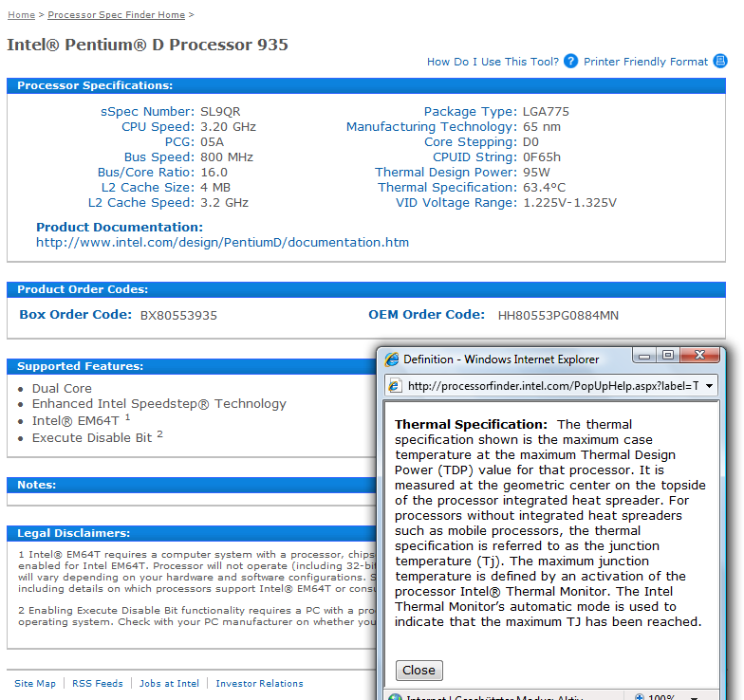This screenshot has height=700, width=744.
Task: Click the Definition popup window title bar
Action: 501,359
